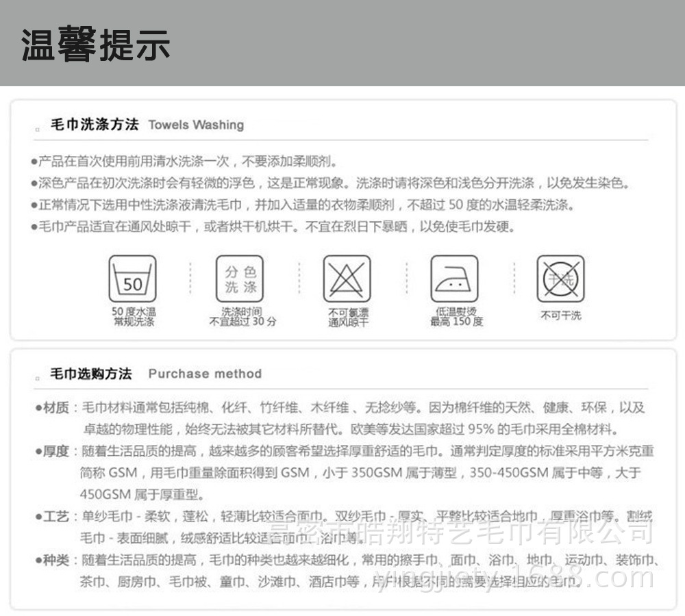The width and height of the screenshot is (685, 616).
Task: Select the crossed-out dry-clean icon
Action: pyautogui.click(x=560, y=279)
